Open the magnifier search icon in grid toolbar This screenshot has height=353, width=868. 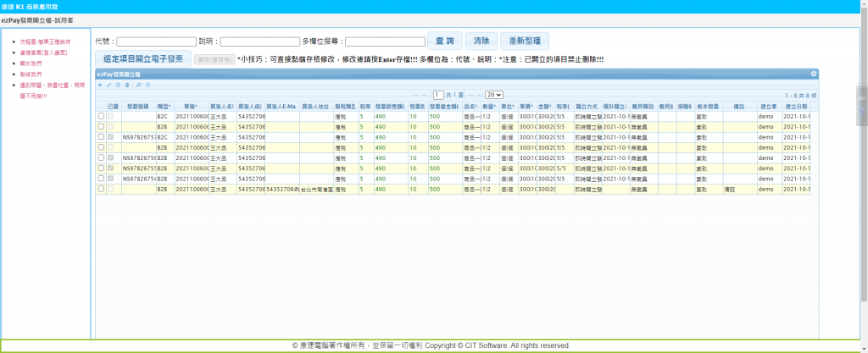click(138, 85)
